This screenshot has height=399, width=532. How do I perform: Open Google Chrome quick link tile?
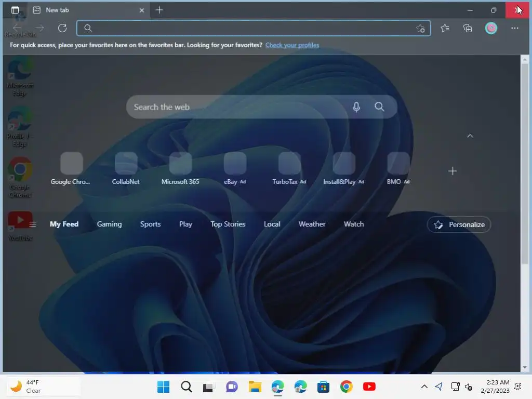(71, 169)
